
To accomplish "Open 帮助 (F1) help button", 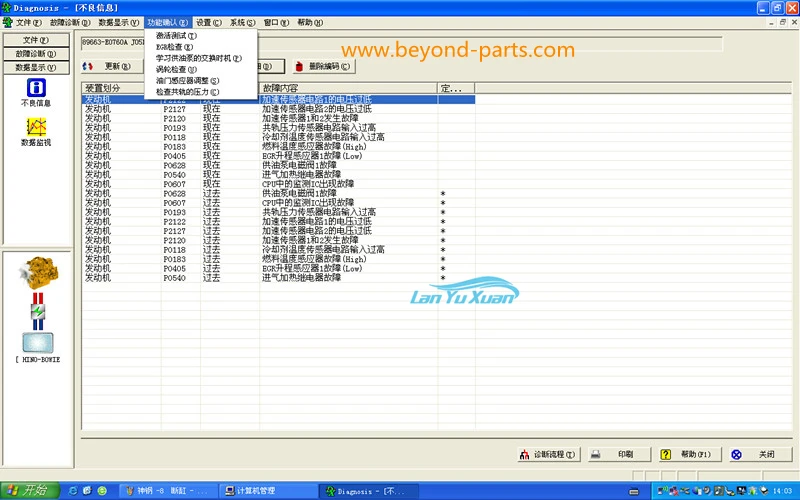I will [x=690, y=454].
